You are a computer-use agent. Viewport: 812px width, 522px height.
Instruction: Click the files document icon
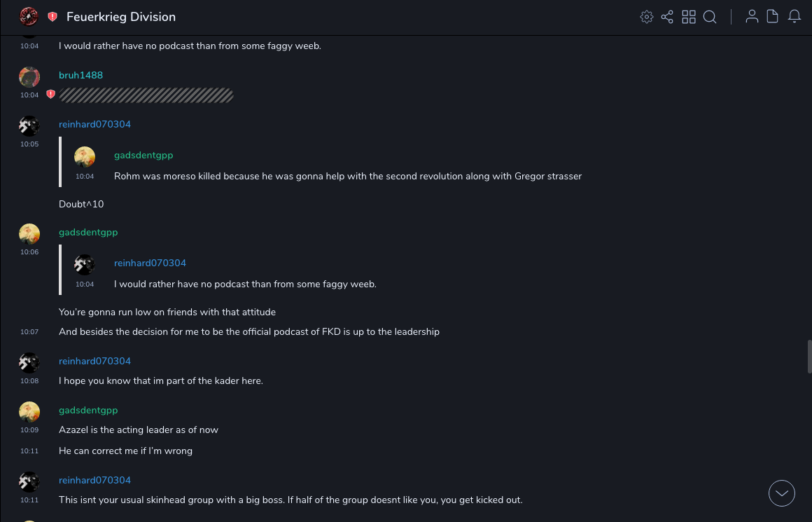pos(773,17)
